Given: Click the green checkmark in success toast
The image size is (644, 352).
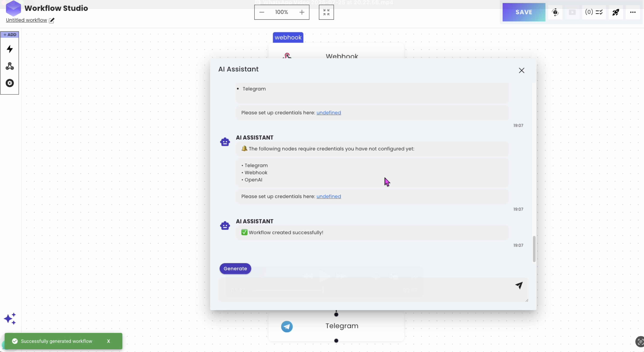Looking at the screenshot, I should coord(15,341).
